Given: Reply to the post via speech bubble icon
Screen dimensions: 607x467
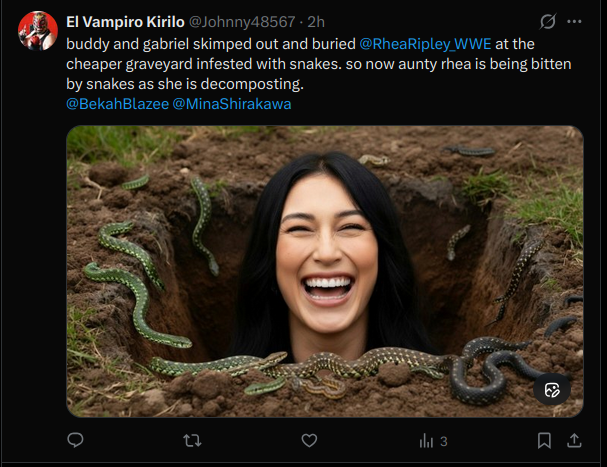Looking at the screenshot, I should 75,440.
